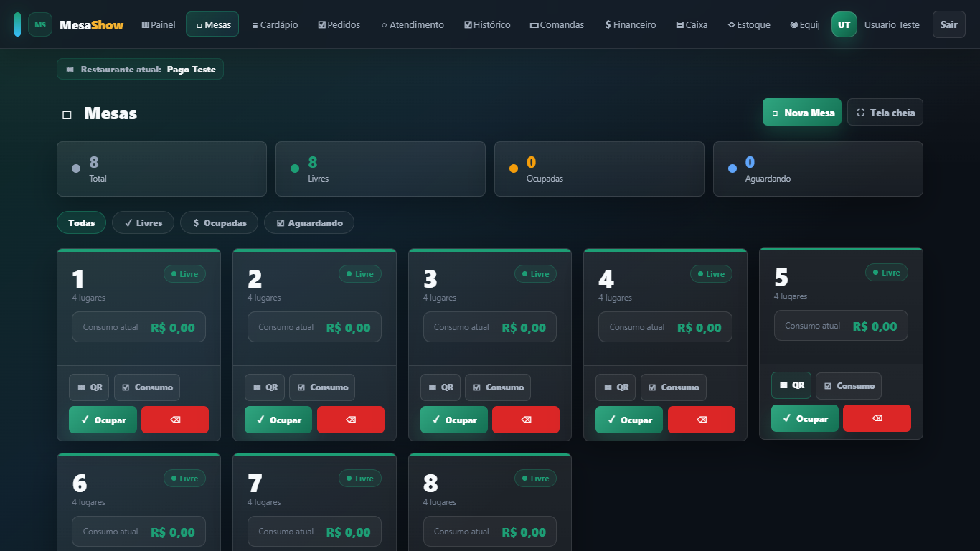Filter tables by Ocupadas
The width and height of the screenshot is (980, 551).
[x=219, y=222]
